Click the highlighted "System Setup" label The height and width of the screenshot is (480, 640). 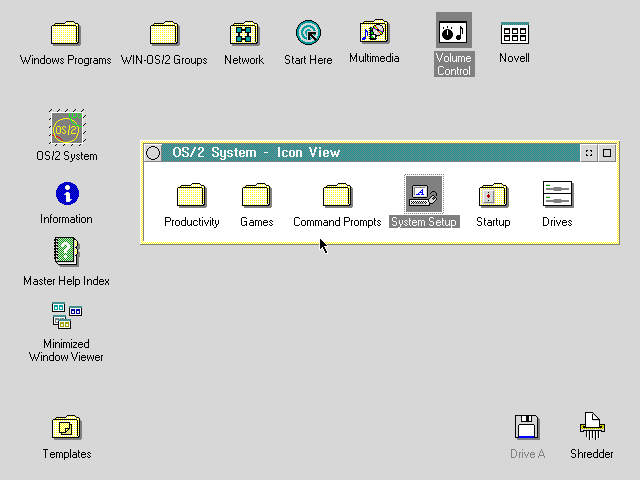click(x=424, y=222)
